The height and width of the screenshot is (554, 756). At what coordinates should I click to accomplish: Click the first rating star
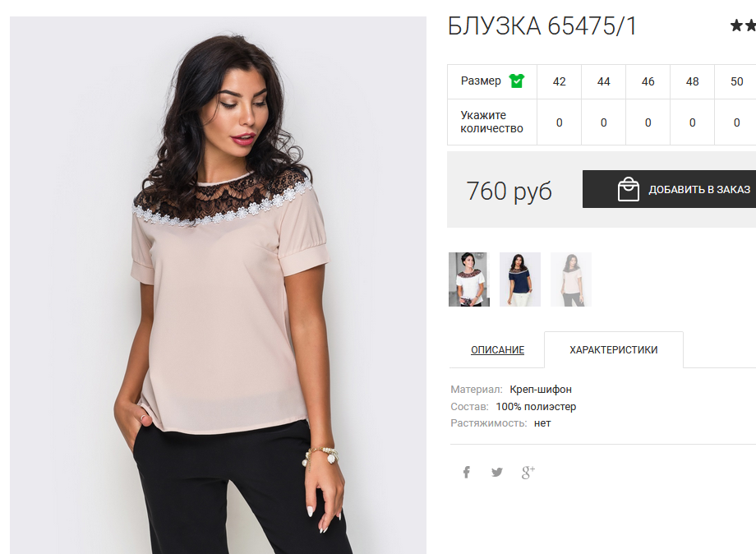(736, 25)
